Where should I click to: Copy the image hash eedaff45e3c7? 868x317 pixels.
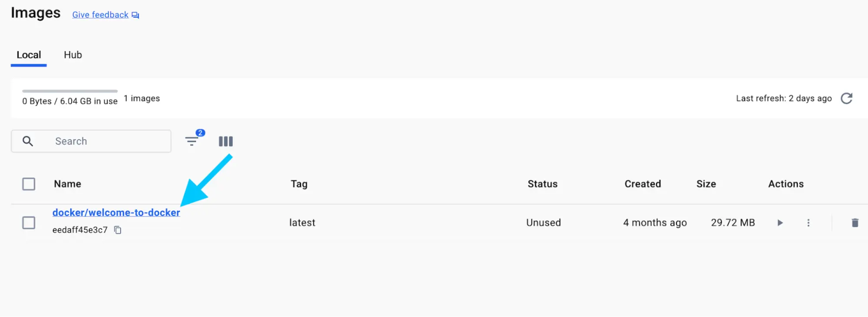[x=118, y=230]
